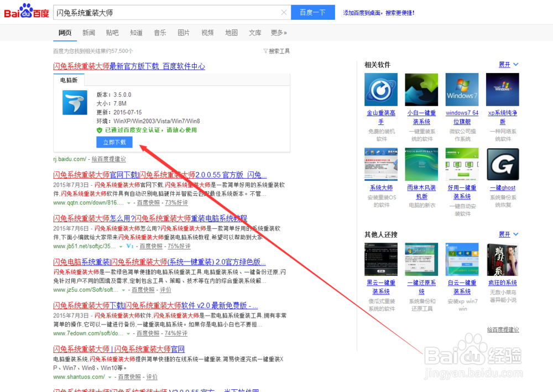Open dropdown arrow next to www.jz5u.com result
This screenshot has width=553, height=392.
pos(123,290)
